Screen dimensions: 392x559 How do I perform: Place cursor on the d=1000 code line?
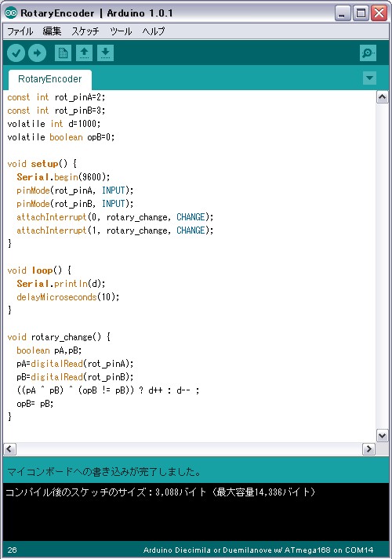pyautogui.click(x=54, y=124)
